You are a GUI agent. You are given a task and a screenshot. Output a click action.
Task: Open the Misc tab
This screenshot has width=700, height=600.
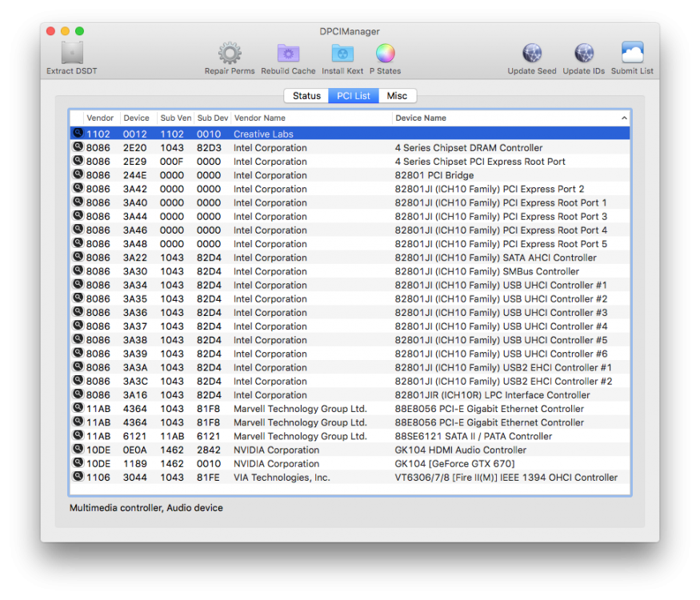pyautogui.click(x=397, y=95)
